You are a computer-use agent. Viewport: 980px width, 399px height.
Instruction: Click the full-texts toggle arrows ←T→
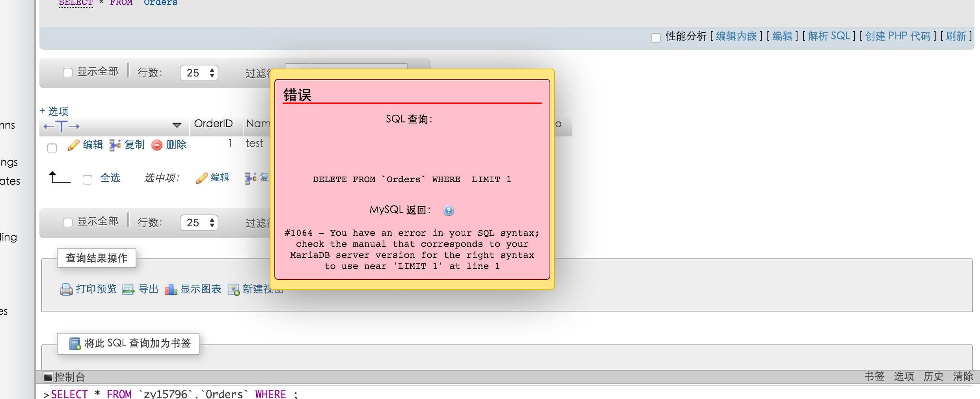pyautogui.click(x=61, y=127)
